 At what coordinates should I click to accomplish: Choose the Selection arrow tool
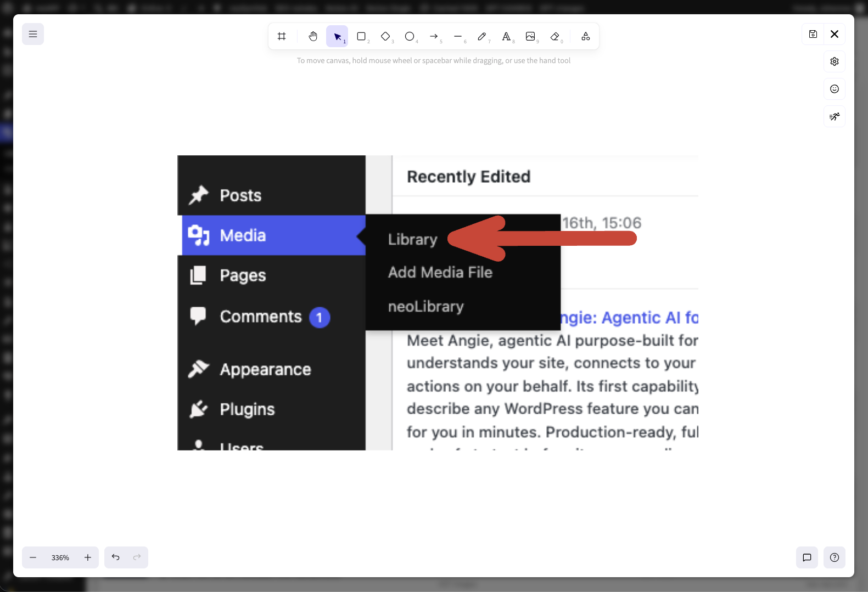(x=337, y=36)
